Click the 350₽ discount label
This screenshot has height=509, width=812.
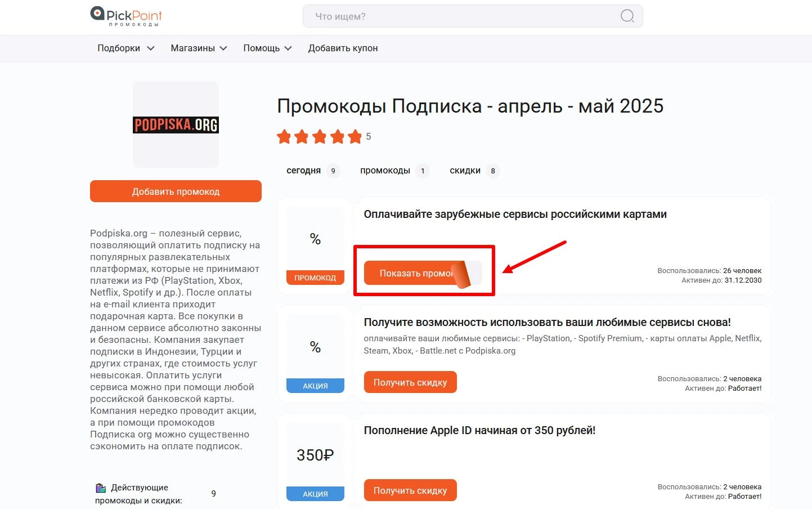(315, 455)
